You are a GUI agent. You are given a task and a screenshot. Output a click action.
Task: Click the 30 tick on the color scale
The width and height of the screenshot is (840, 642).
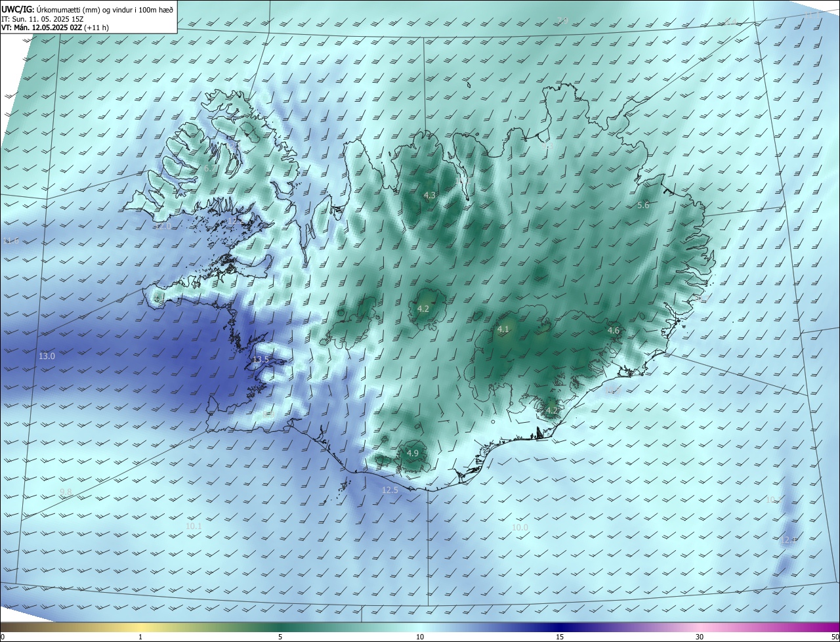click(700, 637)
